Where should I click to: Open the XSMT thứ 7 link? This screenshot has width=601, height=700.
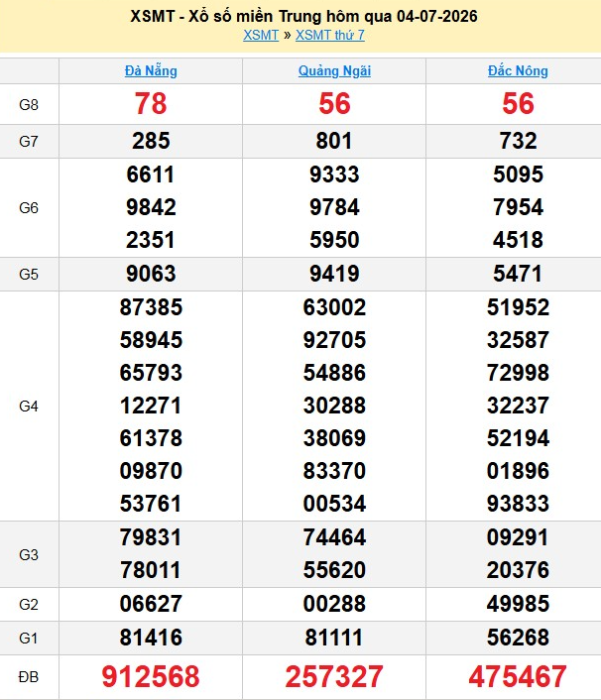[x=330, y=35]
